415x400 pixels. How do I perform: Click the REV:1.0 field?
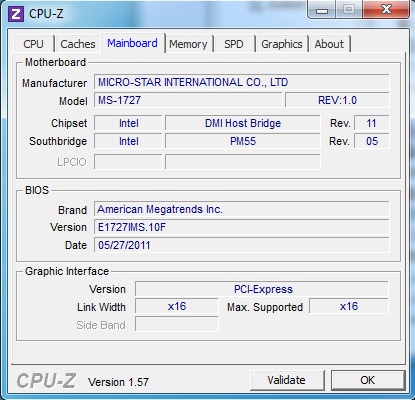coord(337,100)
